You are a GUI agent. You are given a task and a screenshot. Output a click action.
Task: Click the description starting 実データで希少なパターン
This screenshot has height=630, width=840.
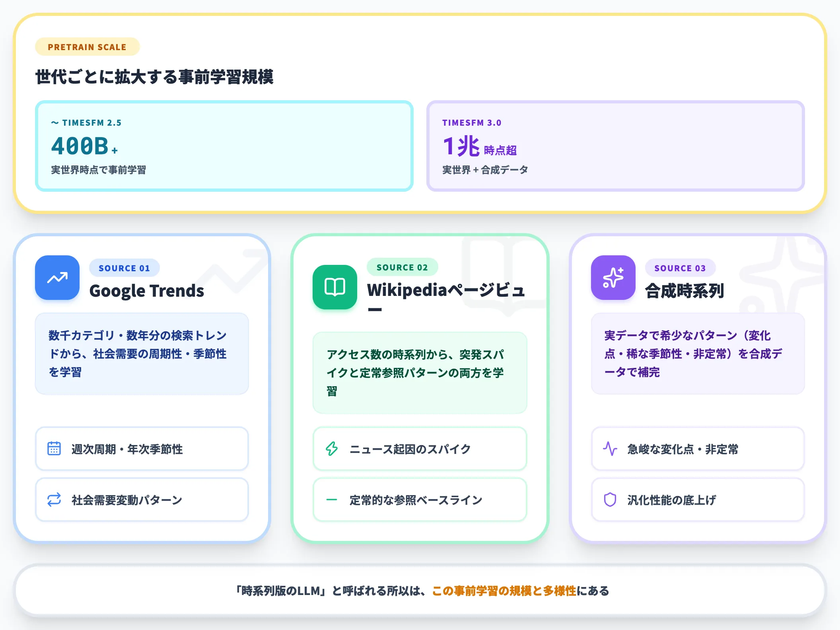pyautogui.click(x=698, y=354)
